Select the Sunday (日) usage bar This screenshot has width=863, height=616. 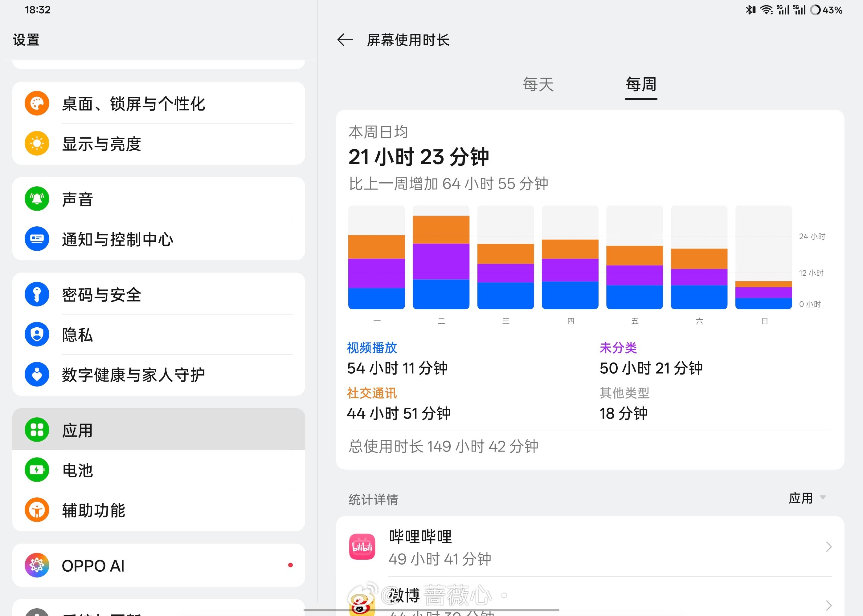763,295
